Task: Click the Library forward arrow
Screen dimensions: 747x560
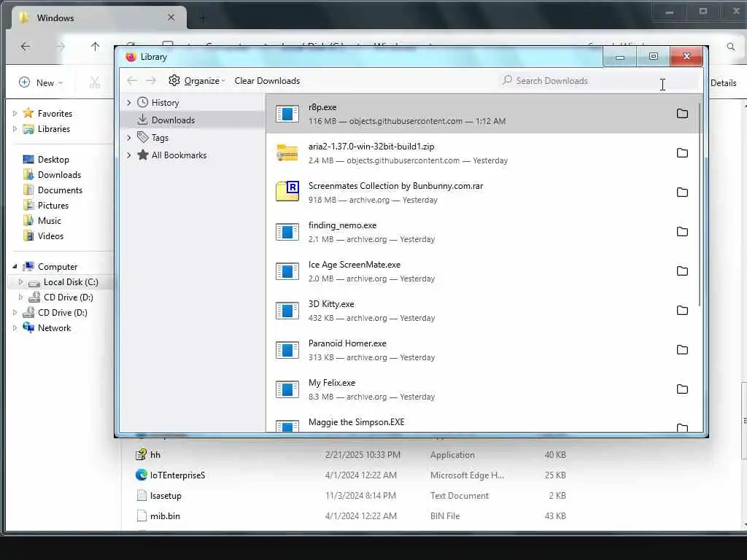Action: coord(151,80)
